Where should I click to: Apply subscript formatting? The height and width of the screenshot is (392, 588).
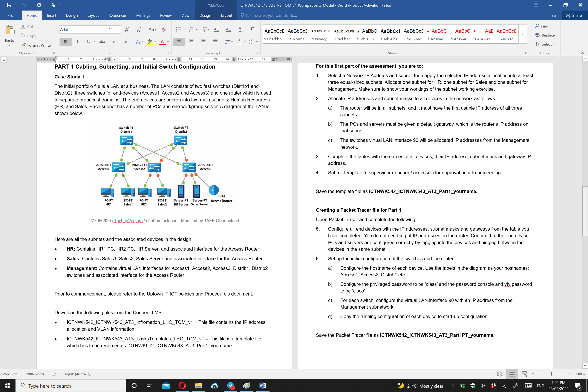point(114,42)
